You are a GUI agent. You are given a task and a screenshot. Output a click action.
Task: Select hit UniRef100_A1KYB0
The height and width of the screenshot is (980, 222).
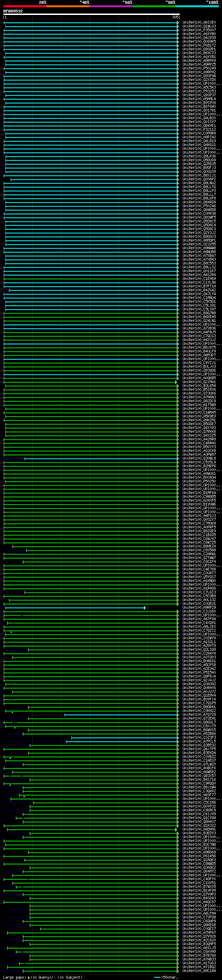199,34
